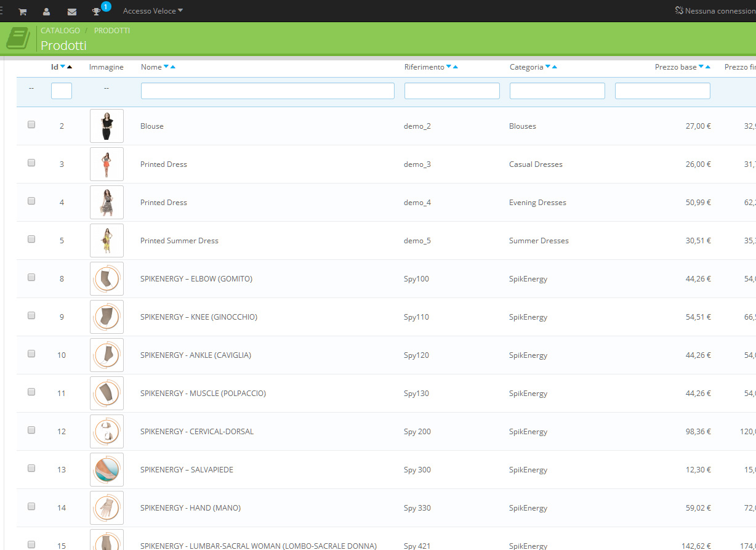
Task: Open the SPIKENERGY CERVICAL-DORSAL thumbnail
Action: [107, 431]
